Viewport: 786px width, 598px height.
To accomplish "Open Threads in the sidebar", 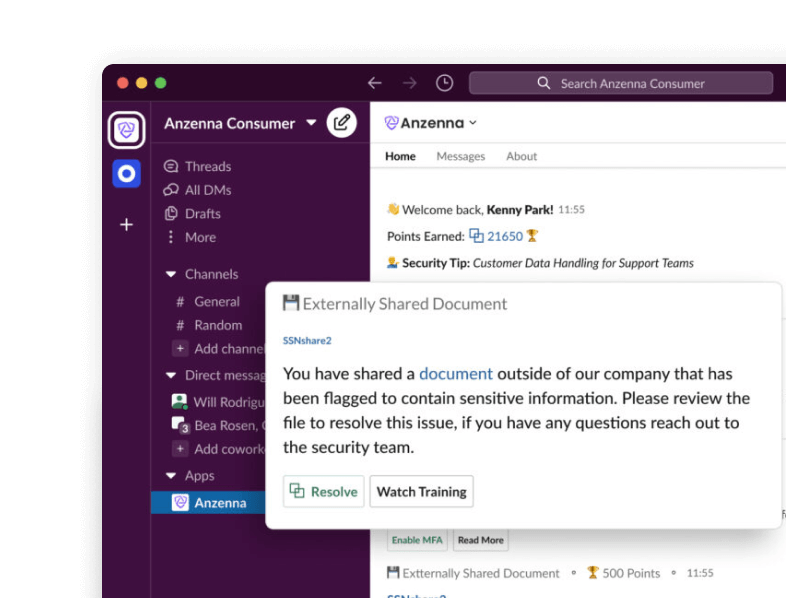I will point(207,167).
